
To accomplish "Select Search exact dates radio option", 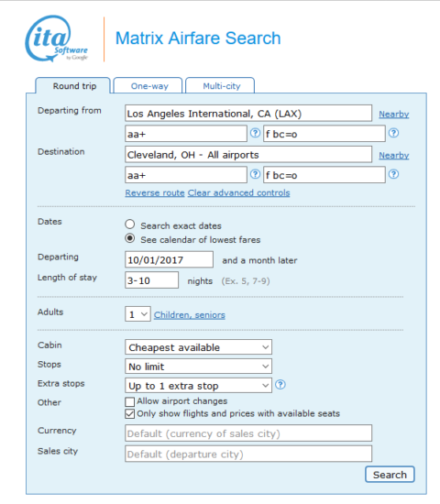I will pyautogui.click(x=130, y=225).
